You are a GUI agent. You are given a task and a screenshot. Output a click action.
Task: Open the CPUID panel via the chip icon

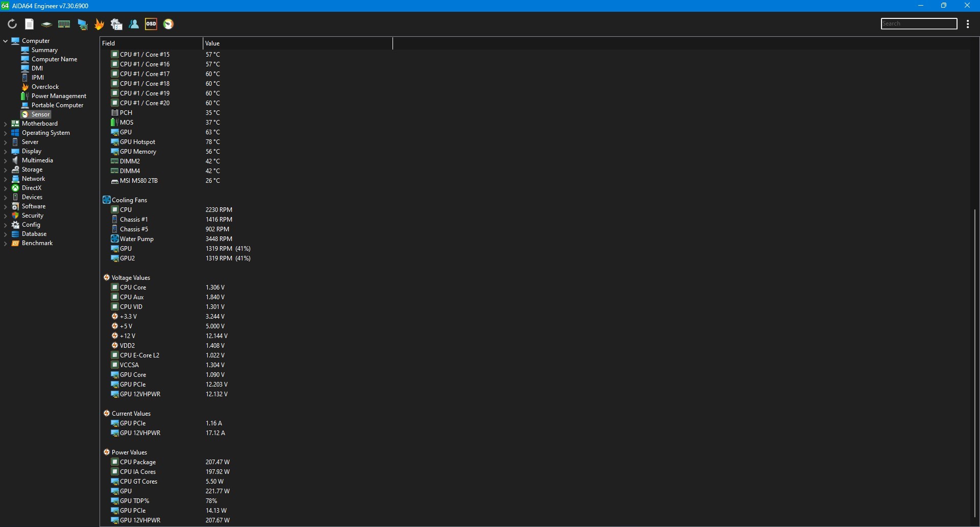46,24
